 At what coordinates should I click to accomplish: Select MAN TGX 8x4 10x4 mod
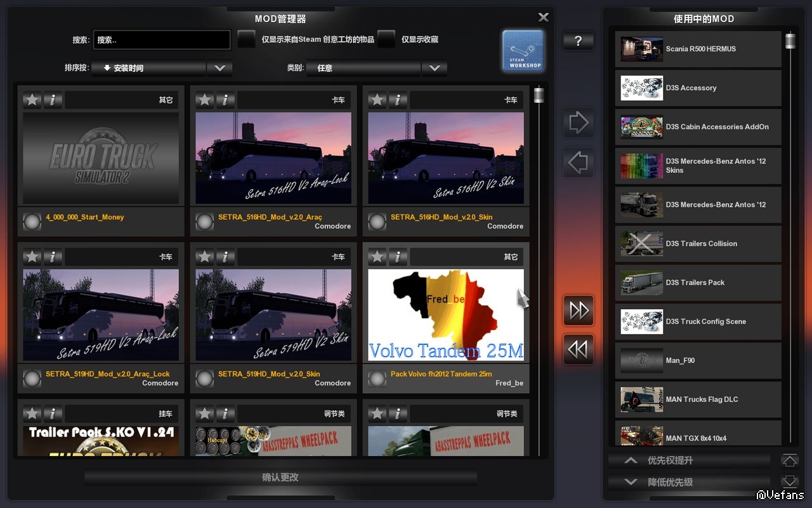pyautogui.click(x=698, y=433)
